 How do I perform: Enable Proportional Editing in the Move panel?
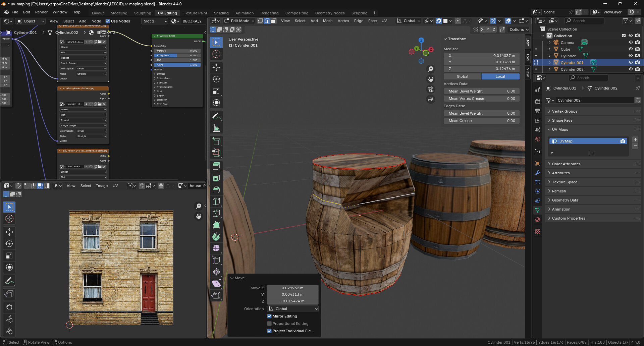pyautogui.click(x=269, y=324)
